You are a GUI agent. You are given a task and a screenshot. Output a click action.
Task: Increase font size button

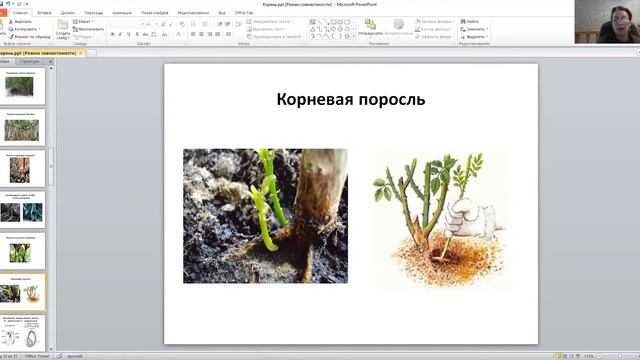(x=163, y=24)
